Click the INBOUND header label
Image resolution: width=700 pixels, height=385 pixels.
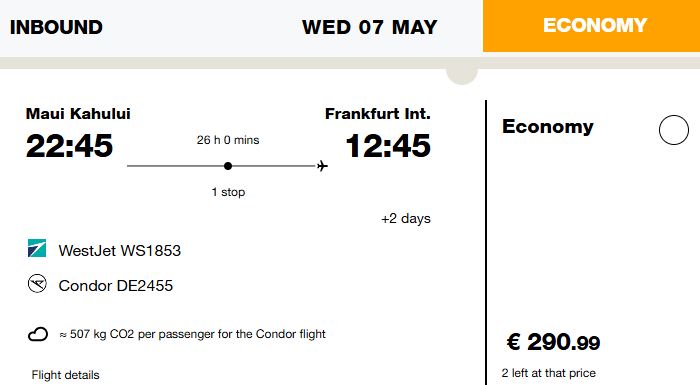point(56,27)
